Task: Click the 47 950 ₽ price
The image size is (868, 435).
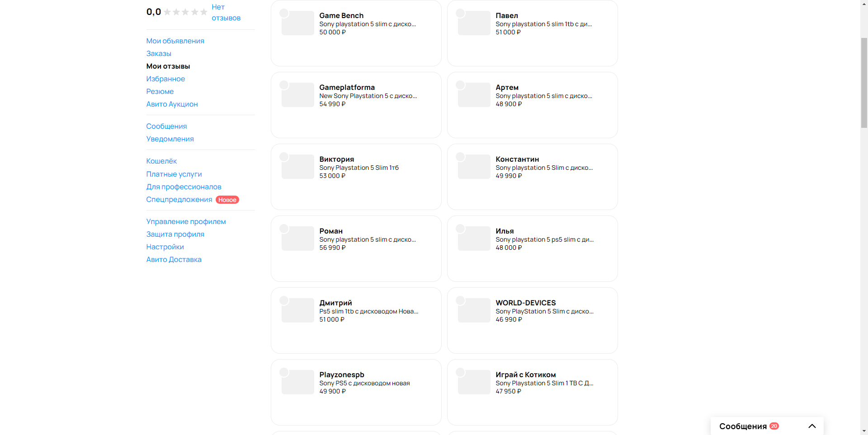Action: (508, 391)
